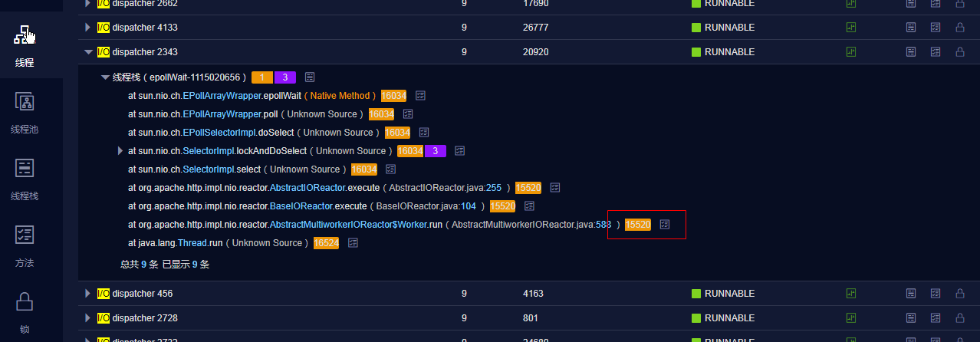Collapse the 线程栈 epollWait-1115020656 tree
This screenshot has width=980, height=342.
[x=105, y=77]
